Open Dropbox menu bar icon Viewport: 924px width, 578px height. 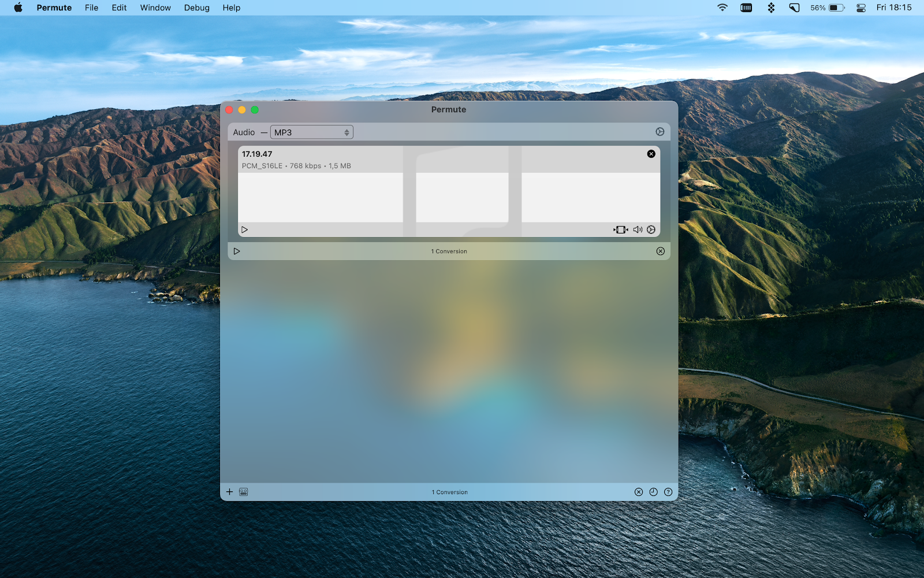(x=771, y=8)
